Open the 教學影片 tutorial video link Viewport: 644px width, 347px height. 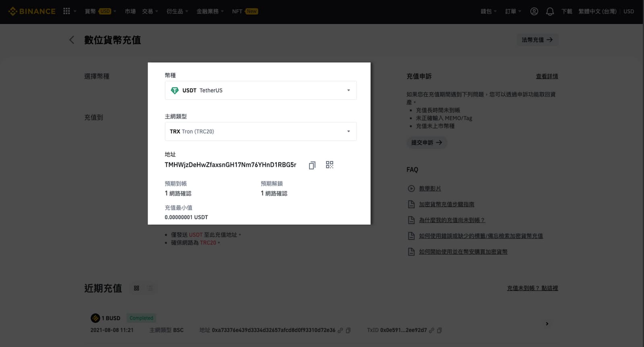pos(430,189)
